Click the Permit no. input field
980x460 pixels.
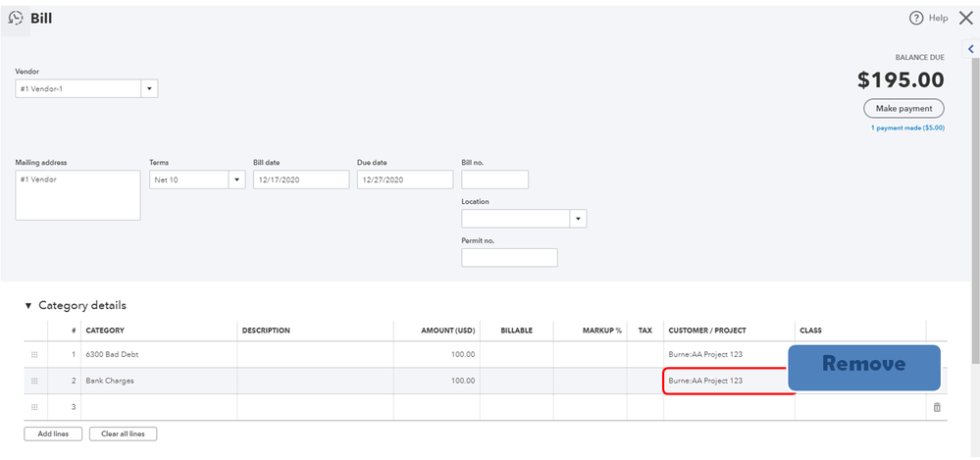pyautogui.click(x=509, y=258)
